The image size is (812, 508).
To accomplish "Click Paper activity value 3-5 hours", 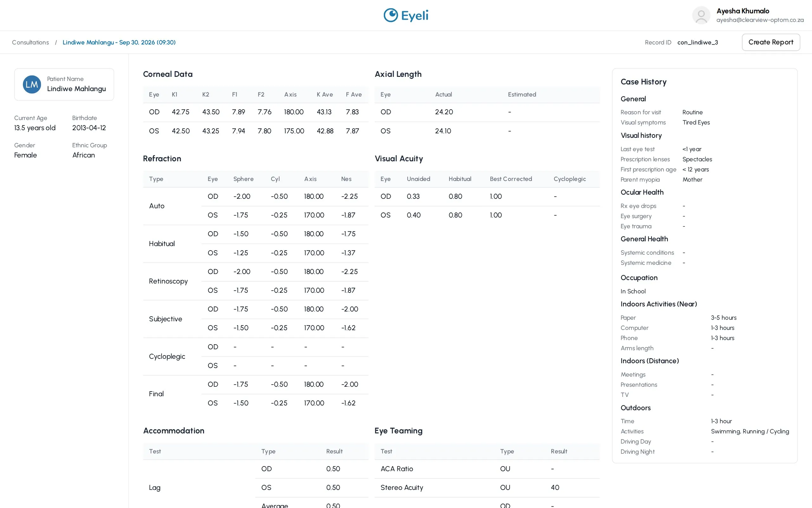I will point(724,317).
